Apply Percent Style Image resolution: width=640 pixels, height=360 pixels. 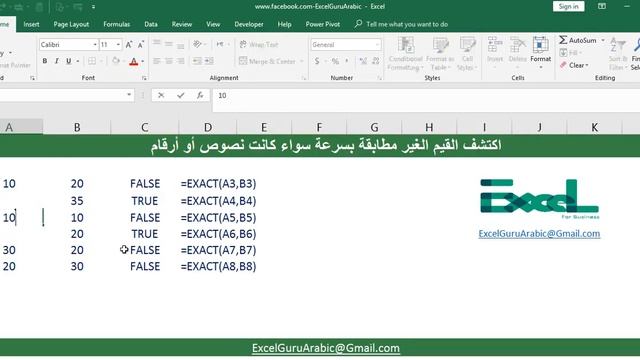pyautogui.click(x=335, y=61)
